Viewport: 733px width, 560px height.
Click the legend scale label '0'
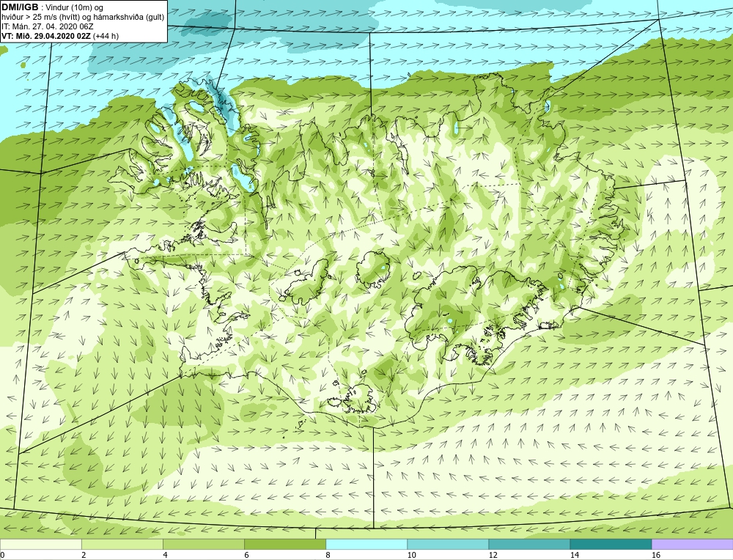(x=2, y=555)
